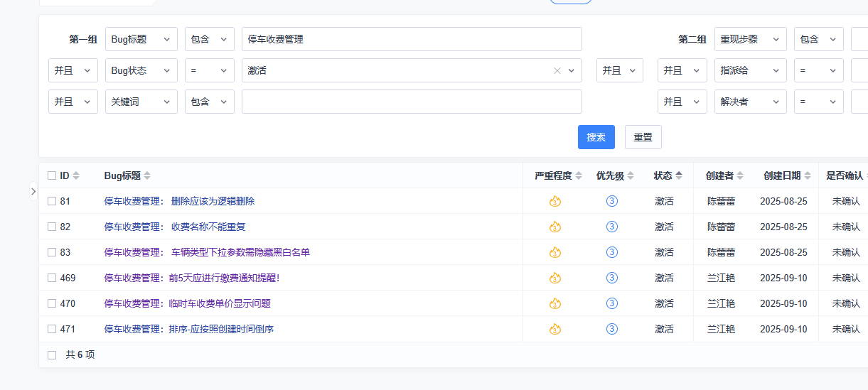
Task: Sort table by ID column
Action: [76, 175]
